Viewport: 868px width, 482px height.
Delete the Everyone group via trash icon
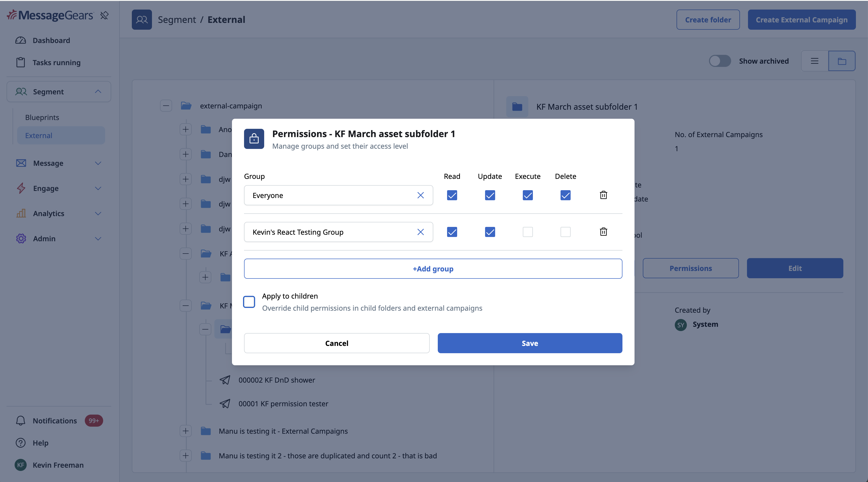(x=603, y=195)
